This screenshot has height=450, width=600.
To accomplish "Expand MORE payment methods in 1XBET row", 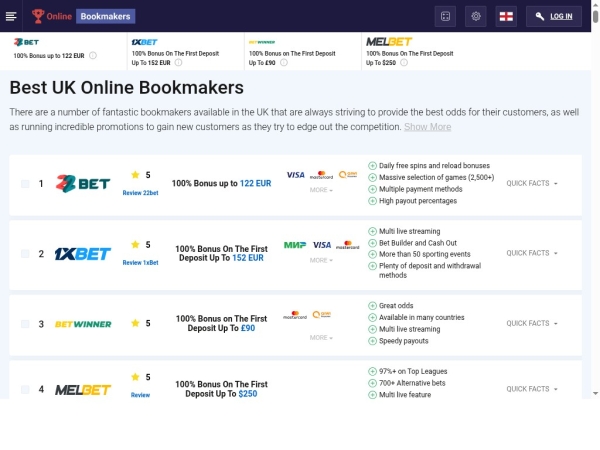I will pyautogui.click(x=321, y=260).
